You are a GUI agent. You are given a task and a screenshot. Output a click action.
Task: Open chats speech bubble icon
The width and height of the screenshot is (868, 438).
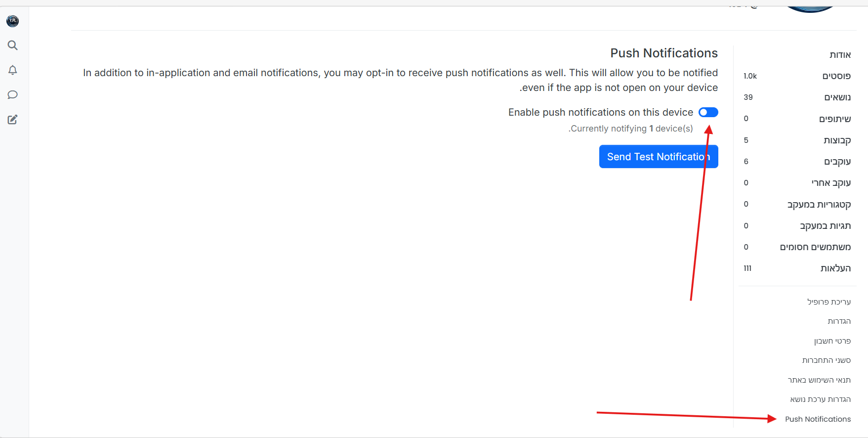pyautogui.click(x=13, y=95)
